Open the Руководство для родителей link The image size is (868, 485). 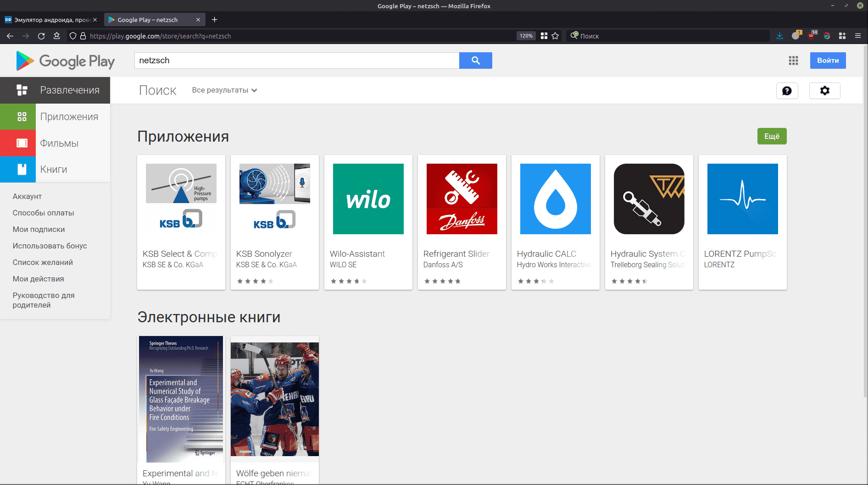pyautogui.click(x=44, y=300)
